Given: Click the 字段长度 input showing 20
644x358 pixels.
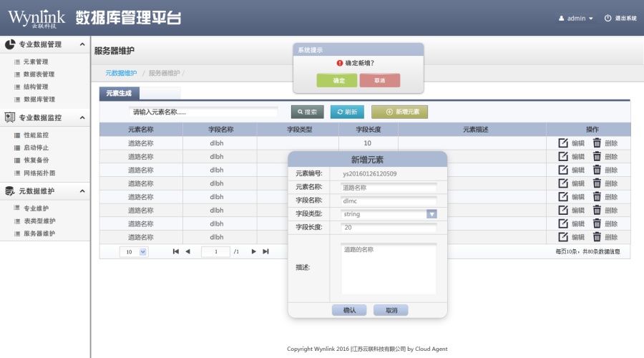Looking at the screenshot, I should [x=389, y=227].
